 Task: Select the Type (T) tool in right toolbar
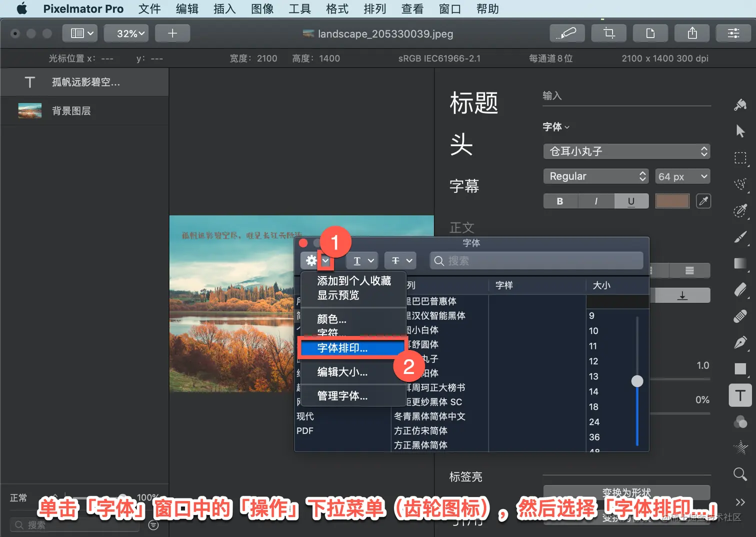tap(740, 395)
